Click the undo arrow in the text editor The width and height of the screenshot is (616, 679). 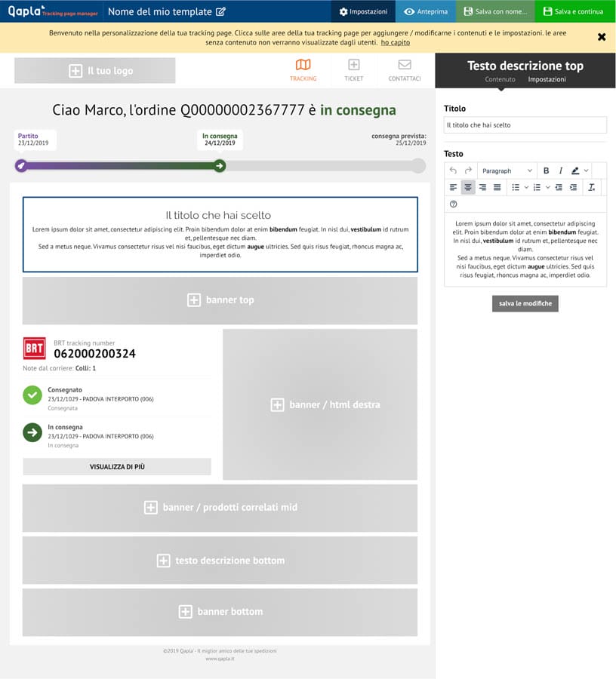(x=454, y=171)
